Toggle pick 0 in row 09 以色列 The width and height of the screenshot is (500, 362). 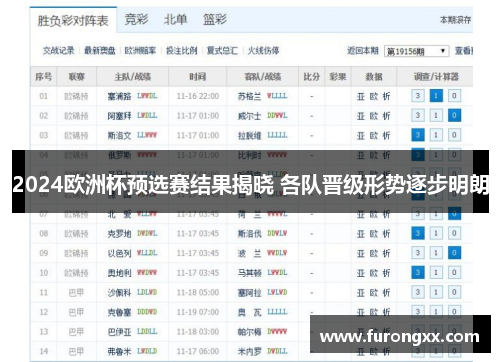click(454, 253)
